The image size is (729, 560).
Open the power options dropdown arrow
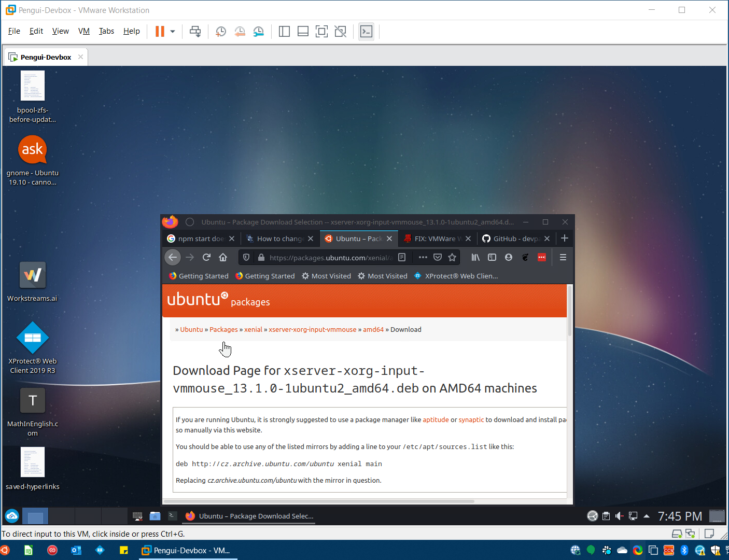coord(173,32)
